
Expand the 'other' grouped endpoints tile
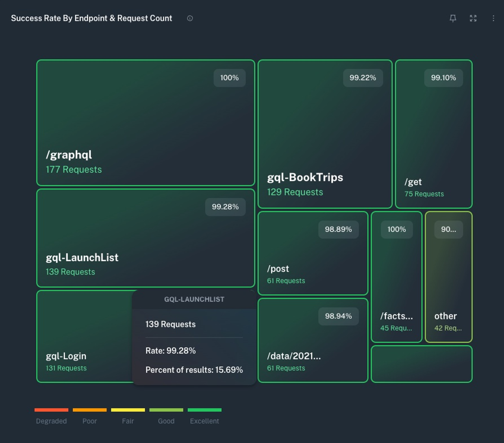[x=448, y=277]
